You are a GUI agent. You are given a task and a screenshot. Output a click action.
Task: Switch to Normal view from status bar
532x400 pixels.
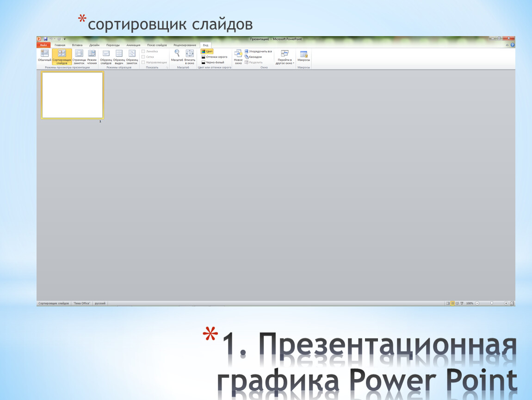tap(448, 303)
